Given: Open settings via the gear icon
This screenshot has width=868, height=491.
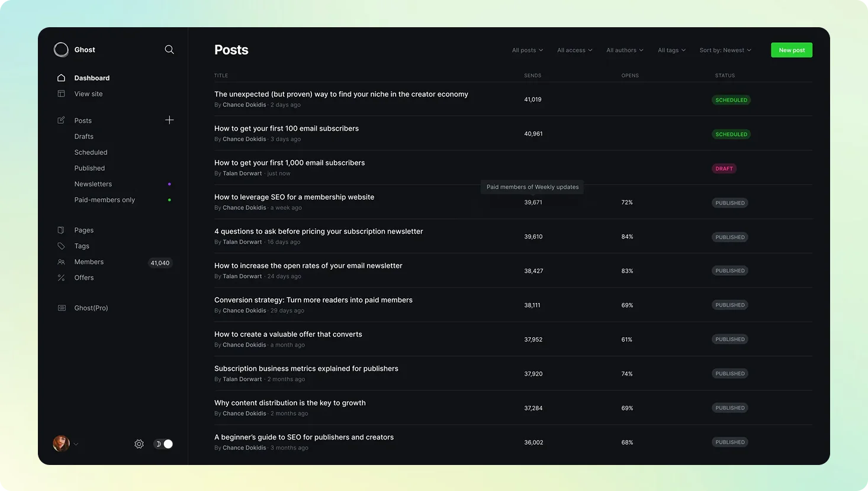Looking at the screenshot, I should (139, 444).
